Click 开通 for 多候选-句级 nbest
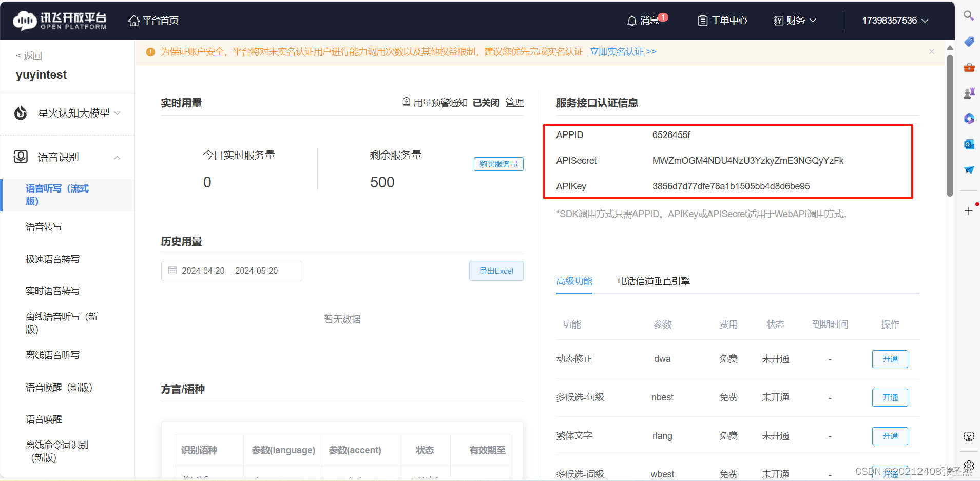This screenshot has width=980, height=481. 890,398
